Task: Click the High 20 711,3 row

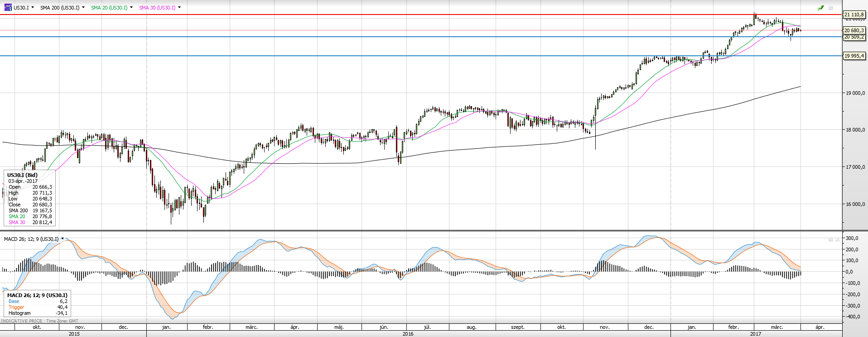Action: [x=30, y=193]
